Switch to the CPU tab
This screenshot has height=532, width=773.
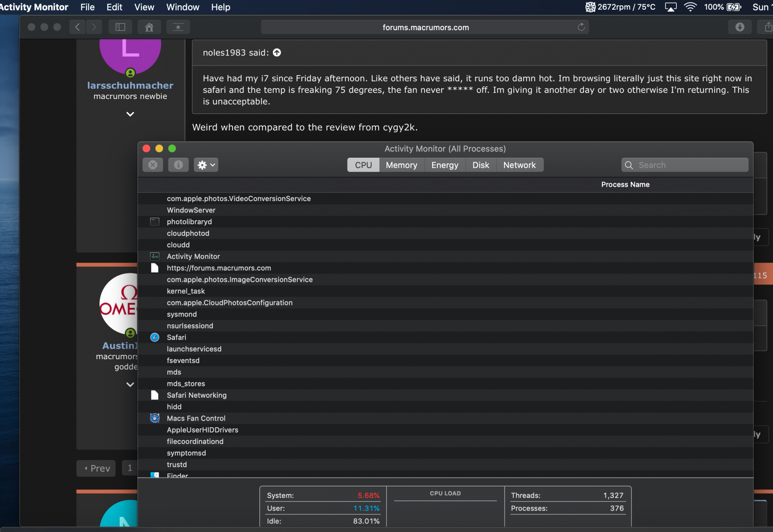[363, 165]
